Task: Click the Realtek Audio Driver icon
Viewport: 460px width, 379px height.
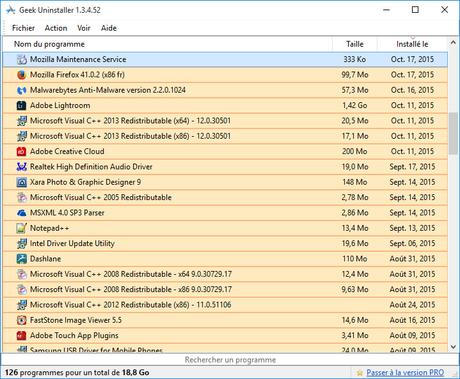Action: 22,167
